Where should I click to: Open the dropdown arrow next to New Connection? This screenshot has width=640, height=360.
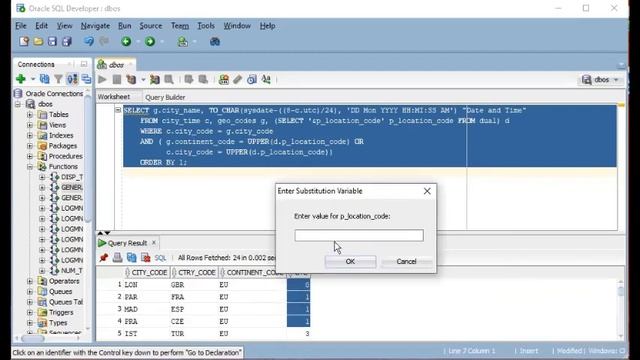tap(33, 79)
